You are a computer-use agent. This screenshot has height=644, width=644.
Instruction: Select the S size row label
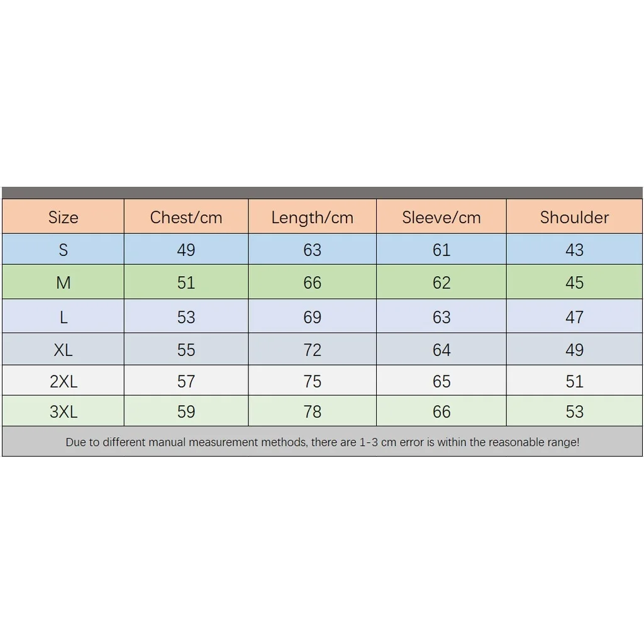[x=64, y=250]
